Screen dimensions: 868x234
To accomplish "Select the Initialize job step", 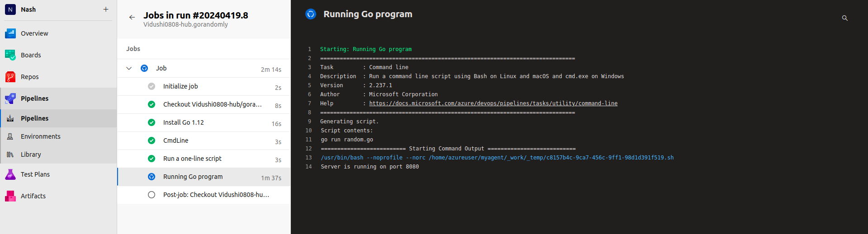I will (x=180, y=86).
